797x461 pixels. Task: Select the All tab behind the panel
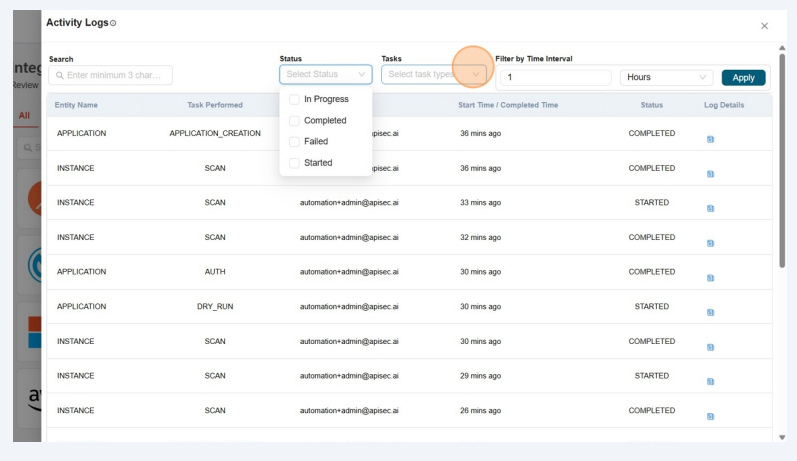tap(24, 115)
